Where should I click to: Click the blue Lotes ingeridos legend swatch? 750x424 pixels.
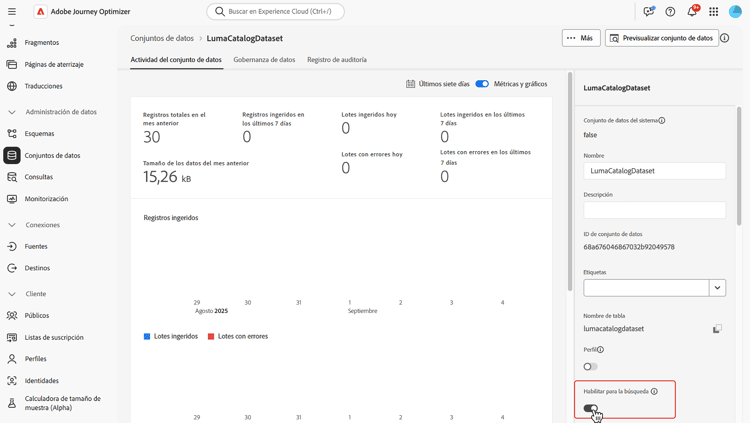coord(147,336)
